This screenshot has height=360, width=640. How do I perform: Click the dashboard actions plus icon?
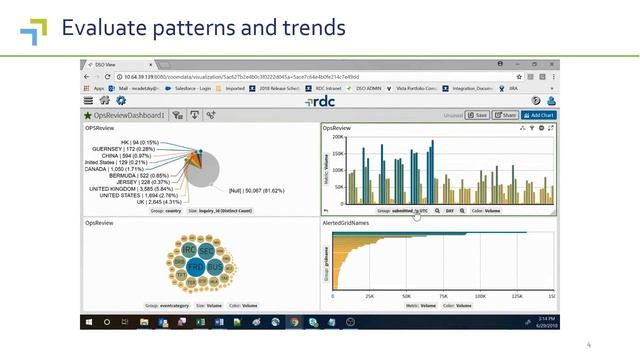pos(211,116)
